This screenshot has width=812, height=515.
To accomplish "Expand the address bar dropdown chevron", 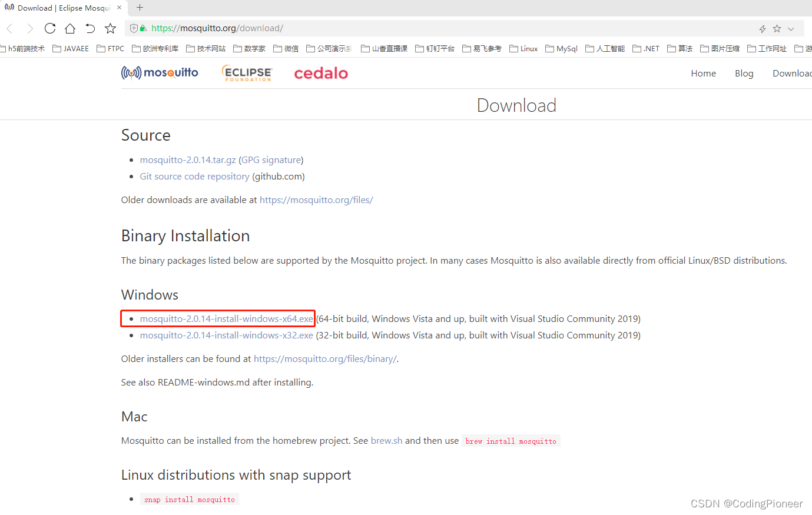I will tap(791, 29).
